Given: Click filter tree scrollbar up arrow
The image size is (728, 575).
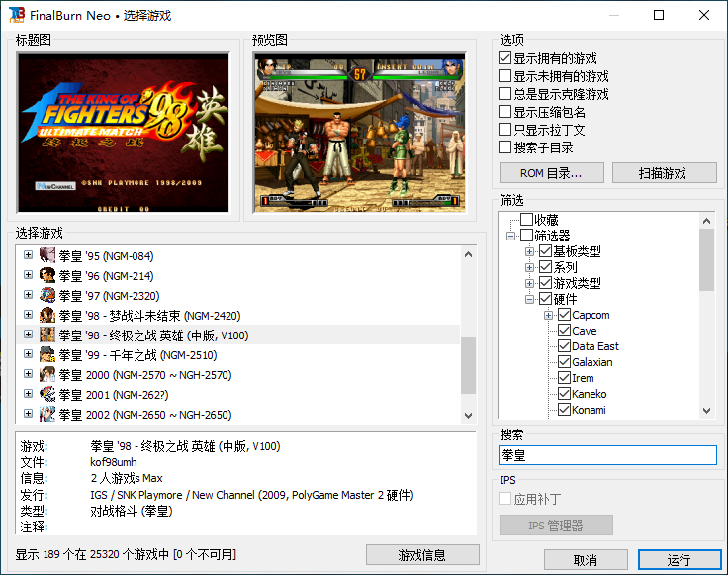Looking at the screenshot, I should click(706, 221).
